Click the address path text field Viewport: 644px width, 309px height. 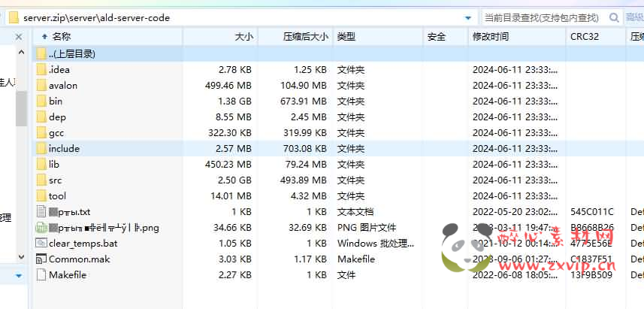(x=242, y=18)
